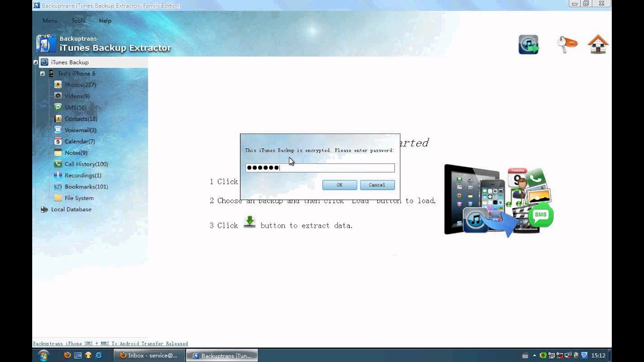The width and height of the screenshot is (644, 362).
Task: Open the iTunes backup import toolbar icon
Action: click(528, 44)
